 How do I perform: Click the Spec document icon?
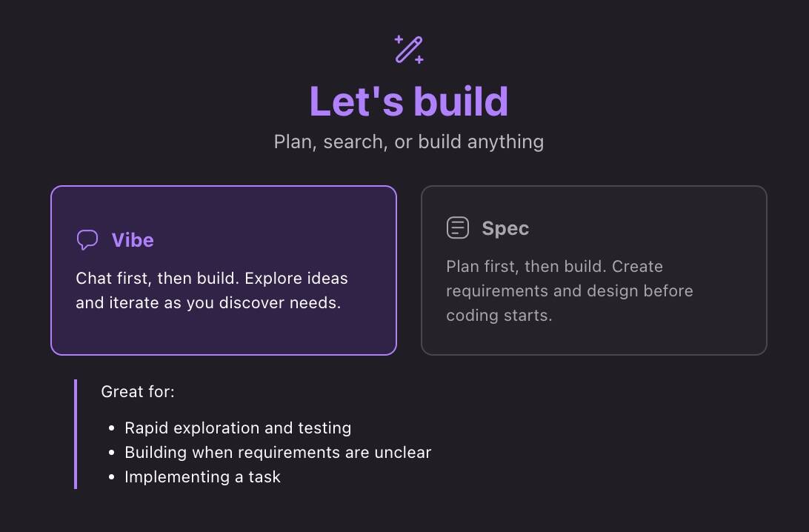pos(458,227)
